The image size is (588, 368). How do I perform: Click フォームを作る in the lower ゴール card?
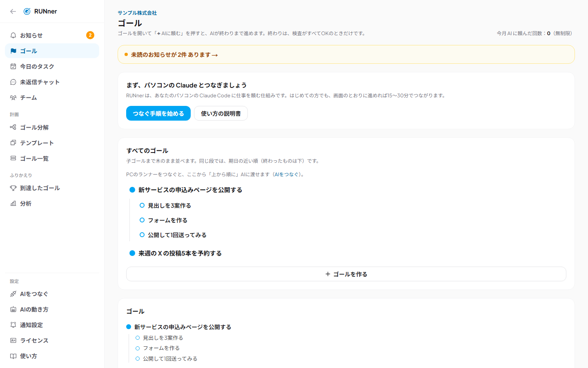(x=161, y=348)
